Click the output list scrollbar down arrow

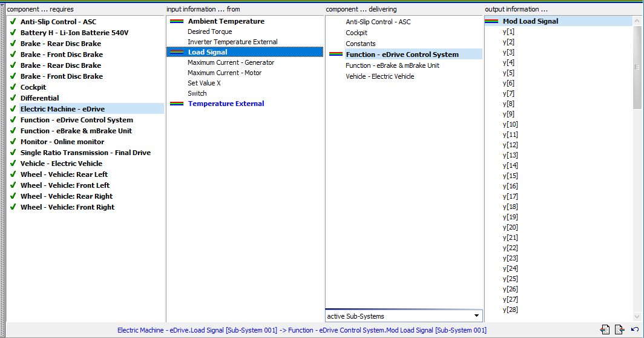(x=637, y=316)
